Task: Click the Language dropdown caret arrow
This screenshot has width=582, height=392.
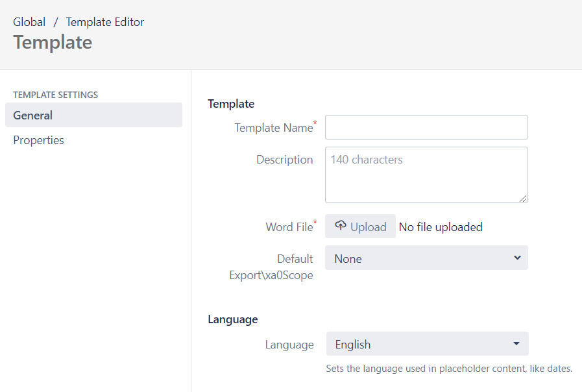Action: pos(516,344)
